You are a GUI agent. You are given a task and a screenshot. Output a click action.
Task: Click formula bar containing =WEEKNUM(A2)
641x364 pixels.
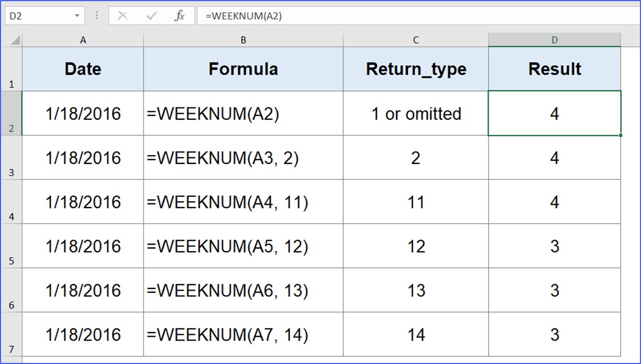coord(266,15)
